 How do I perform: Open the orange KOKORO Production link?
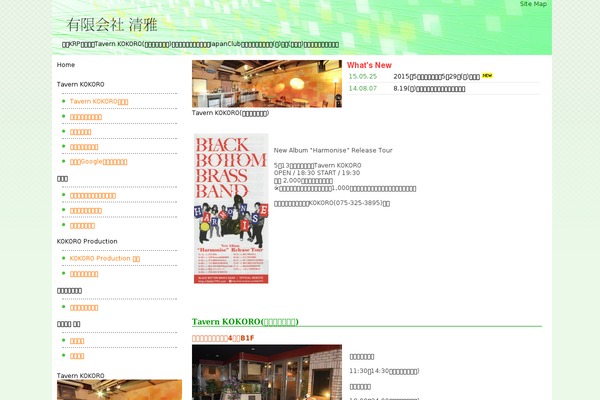pos(104,258)
